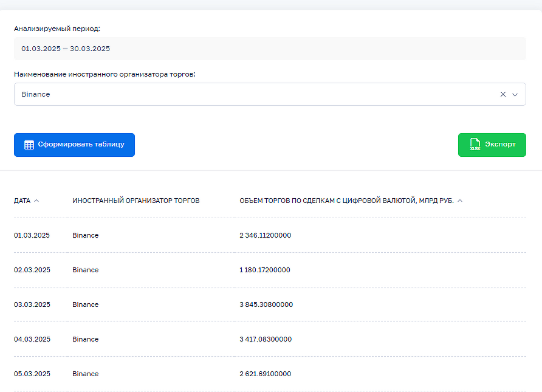The image size is (542, 392).
Task: Sort by ОБЪЕМ ТОРГОВ ПО СДЕЛКАМ column header
Action: click(x=346, y=201)
